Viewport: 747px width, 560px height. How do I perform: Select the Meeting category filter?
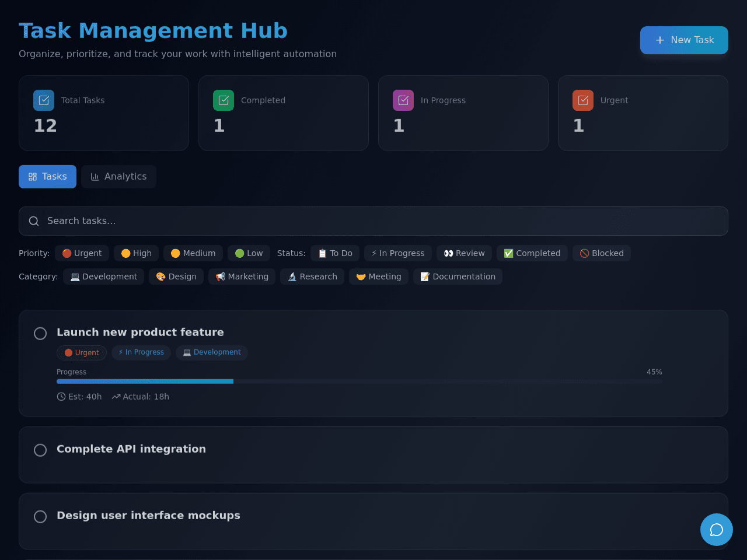click(x=379, y=276)
